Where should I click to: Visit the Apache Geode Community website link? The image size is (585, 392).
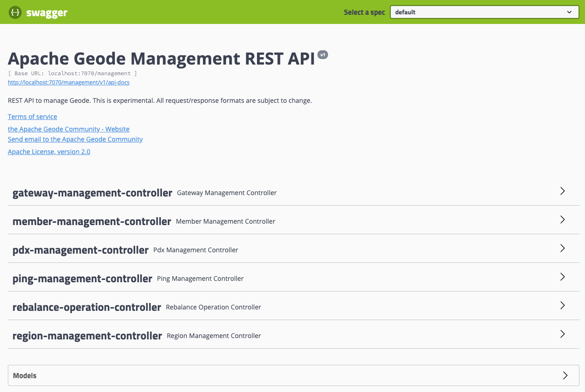[x=69, y=129]
